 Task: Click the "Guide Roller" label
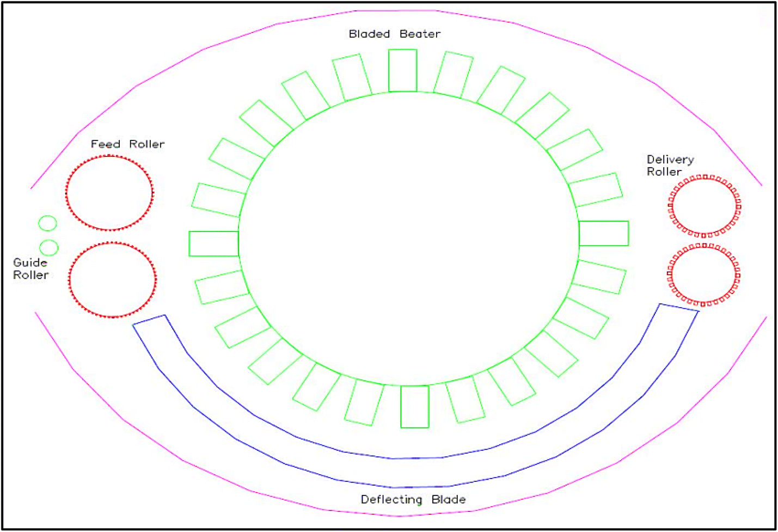click(30, 269)
